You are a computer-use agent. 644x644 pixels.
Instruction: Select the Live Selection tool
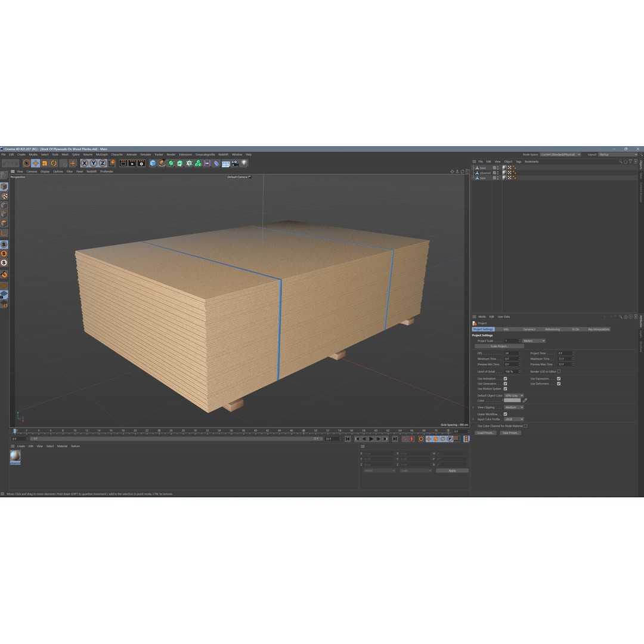[27, 163]
